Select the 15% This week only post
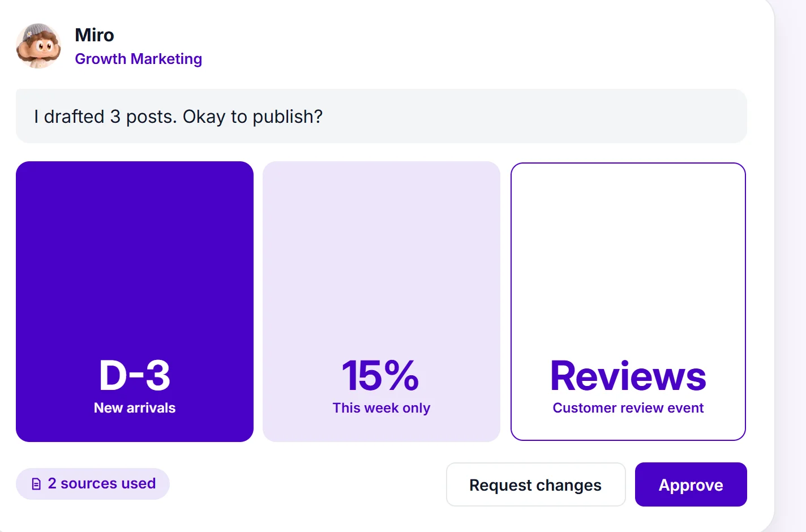 tap(381, 302)
